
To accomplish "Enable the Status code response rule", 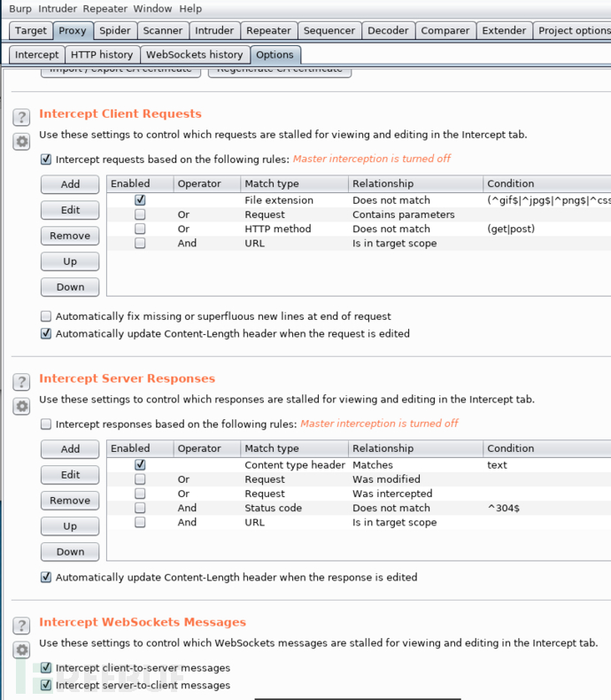I will click(140, 508).
